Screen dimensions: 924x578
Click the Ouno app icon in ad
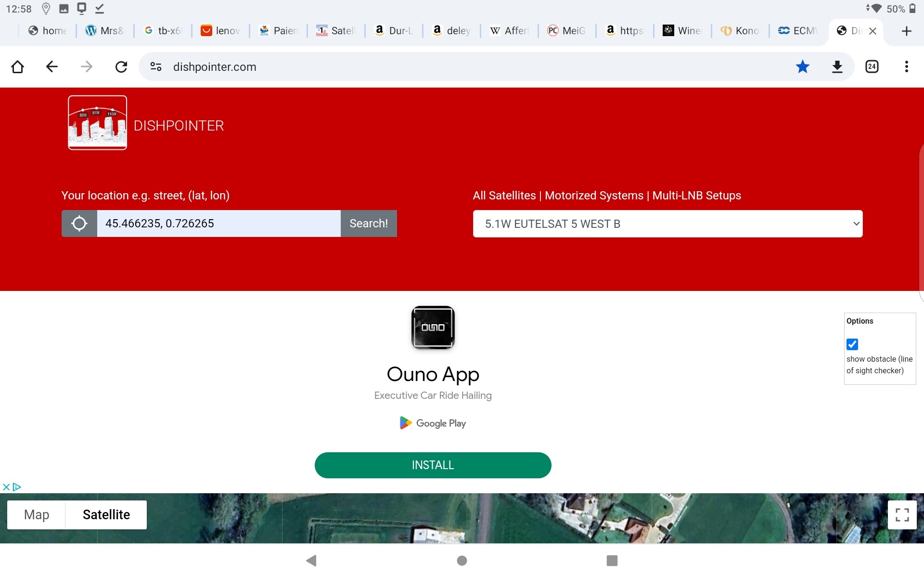point(433,328)
